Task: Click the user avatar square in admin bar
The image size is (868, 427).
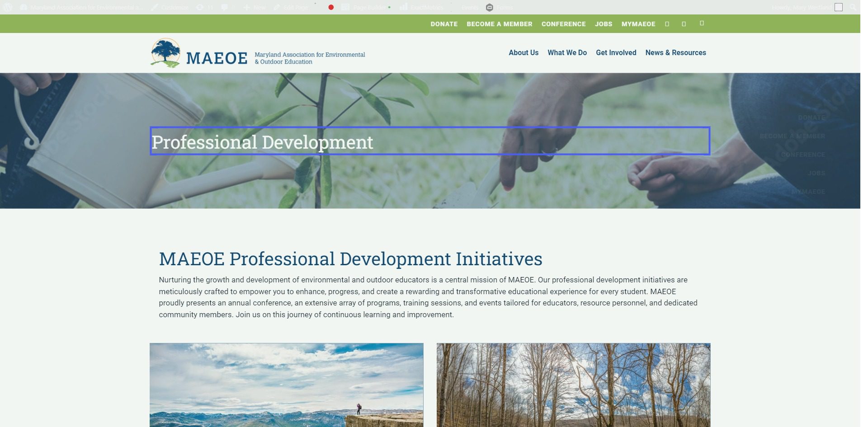Action: 839,7
